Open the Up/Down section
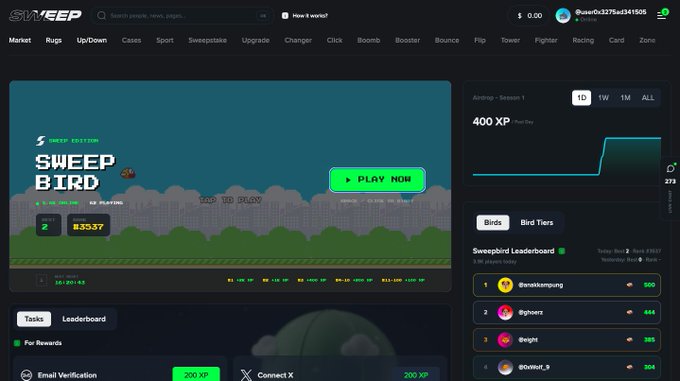 pos(92,40)
